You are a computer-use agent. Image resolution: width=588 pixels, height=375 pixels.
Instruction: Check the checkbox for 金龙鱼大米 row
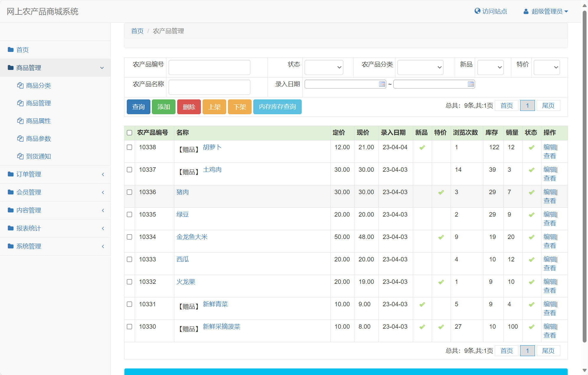129,237
